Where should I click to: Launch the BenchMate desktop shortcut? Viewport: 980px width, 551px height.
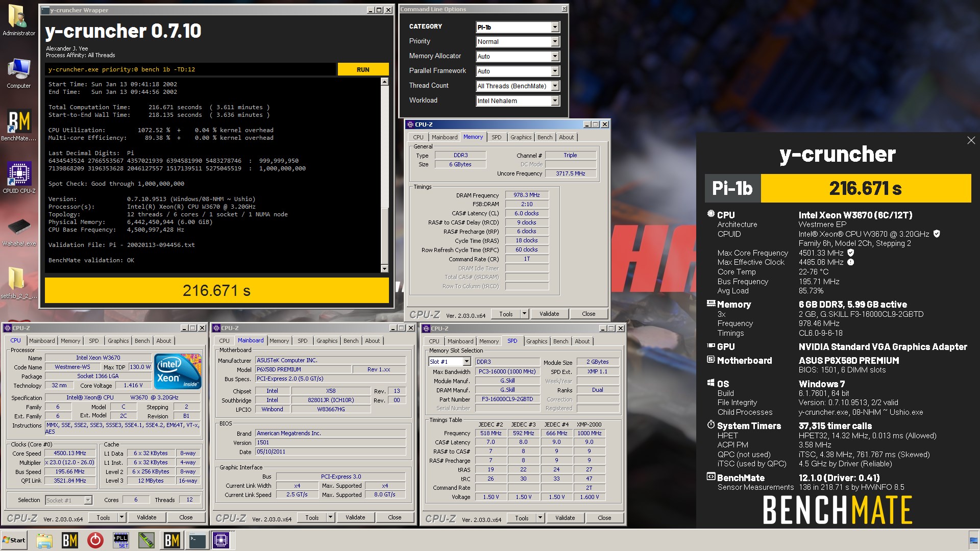click(x=18, y=125)
